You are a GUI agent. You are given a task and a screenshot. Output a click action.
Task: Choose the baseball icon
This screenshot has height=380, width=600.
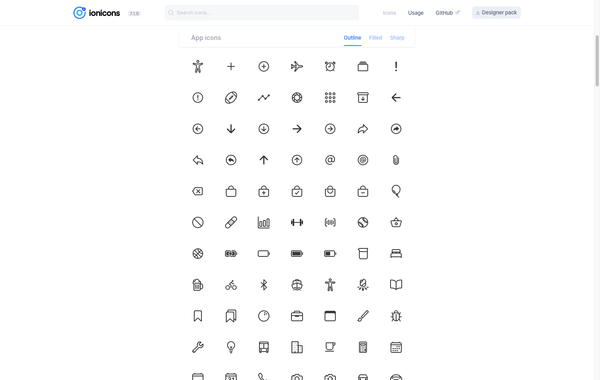click(363, 222)
